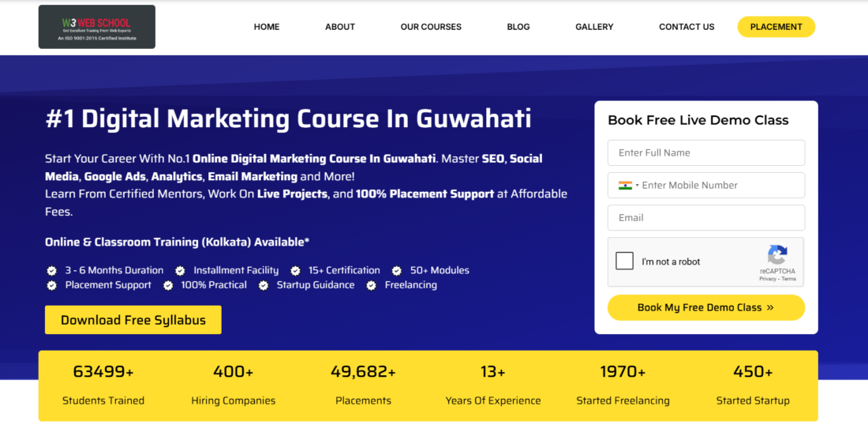
Task: Navigate to CONTACT US
Action: 687,27
